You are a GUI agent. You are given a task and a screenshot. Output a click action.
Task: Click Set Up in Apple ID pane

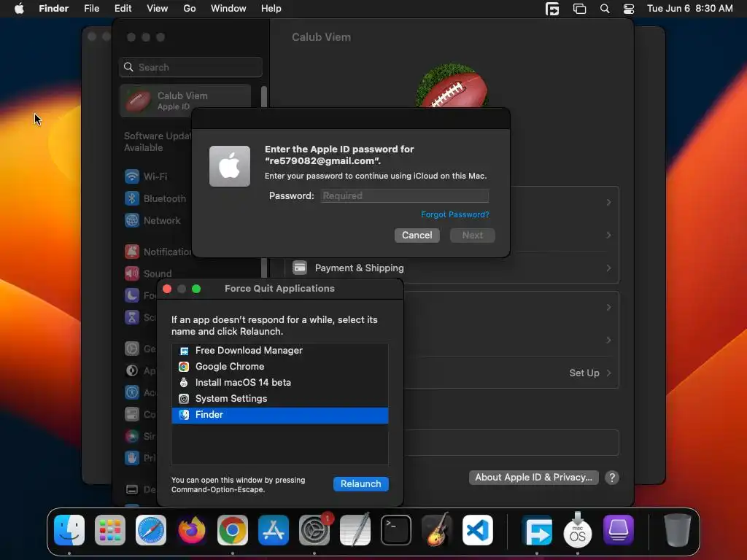click(x=584, y=373)
